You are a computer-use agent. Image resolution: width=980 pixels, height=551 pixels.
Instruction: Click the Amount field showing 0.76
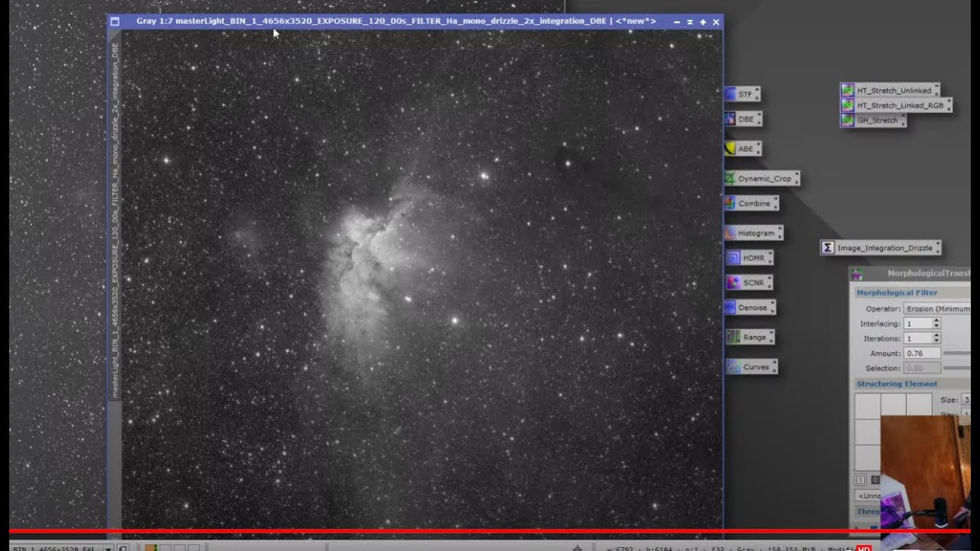(922, 354)
